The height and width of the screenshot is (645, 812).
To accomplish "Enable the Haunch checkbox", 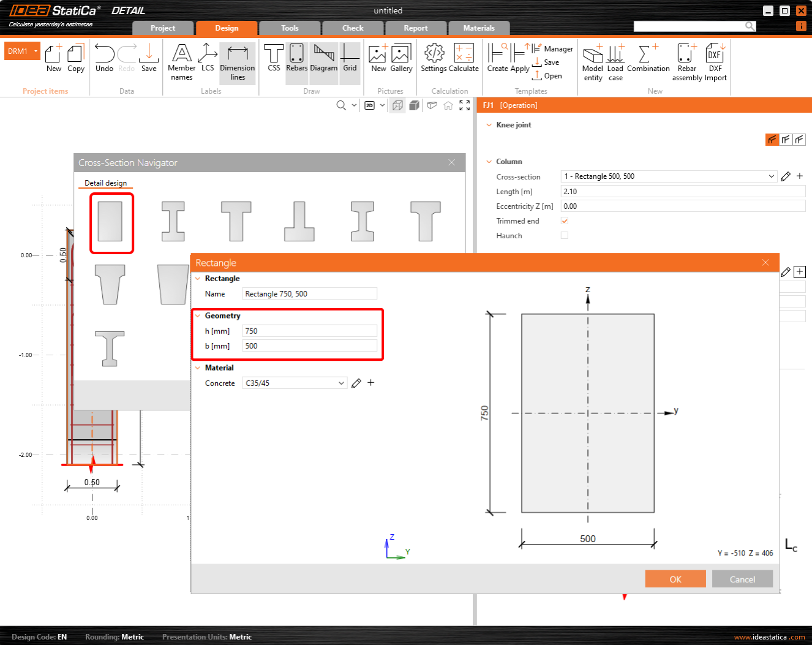I will point(565,236).
